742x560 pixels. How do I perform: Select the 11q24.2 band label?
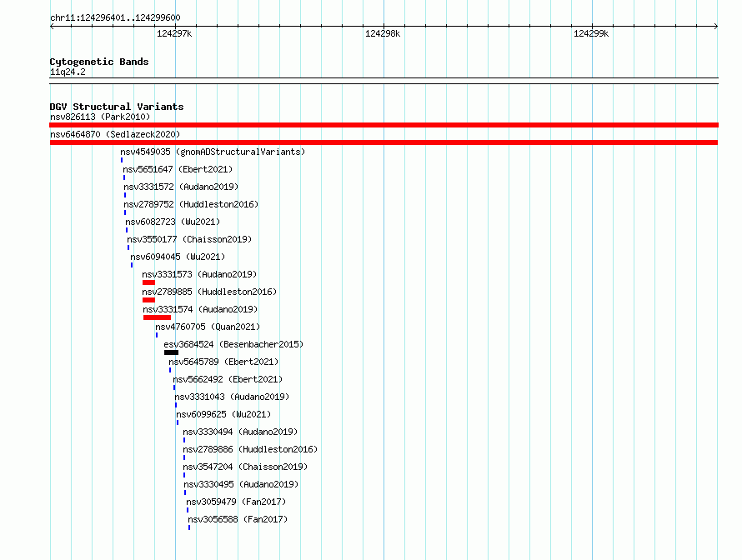tap(68, 72)
